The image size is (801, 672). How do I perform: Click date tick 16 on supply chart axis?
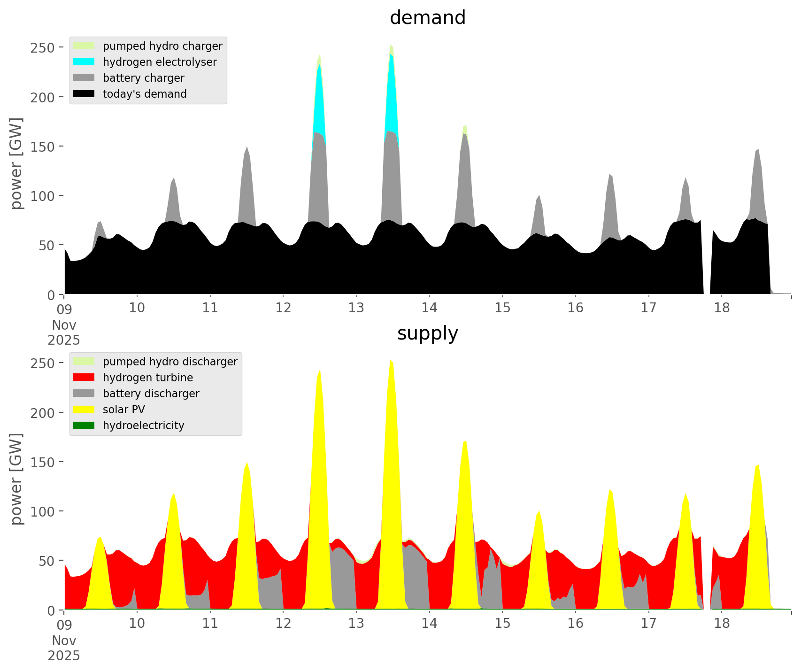point(576,623)
